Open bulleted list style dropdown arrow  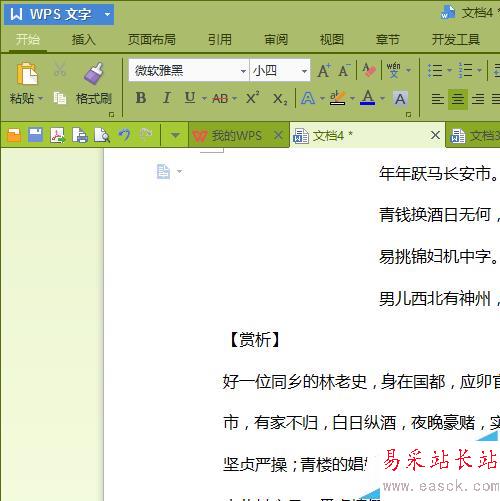click(x=449, y=70)
